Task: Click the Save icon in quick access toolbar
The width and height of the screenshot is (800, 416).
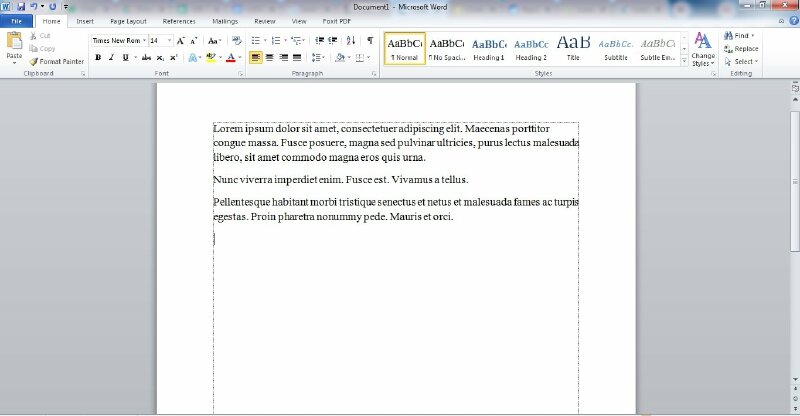Action: 21,7
